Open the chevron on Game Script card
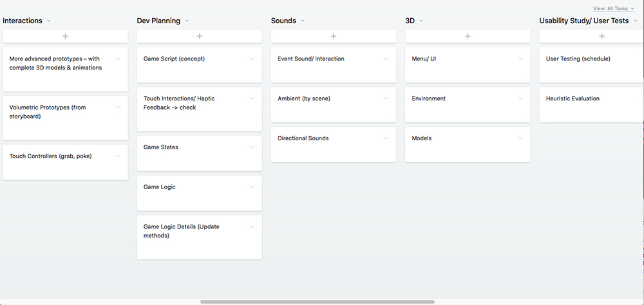This screenshot has width=644, height=305. 252,59
